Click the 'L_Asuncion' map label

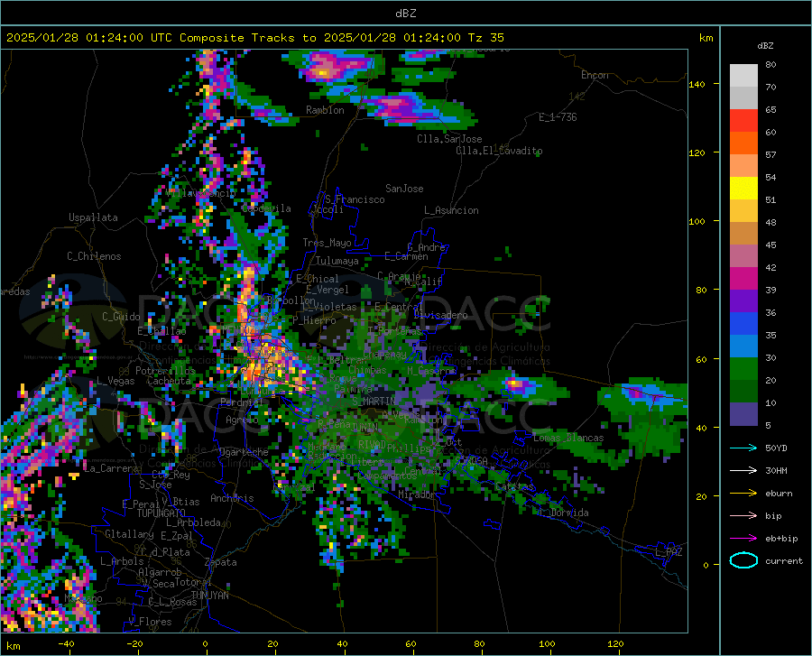pos(451,210)
